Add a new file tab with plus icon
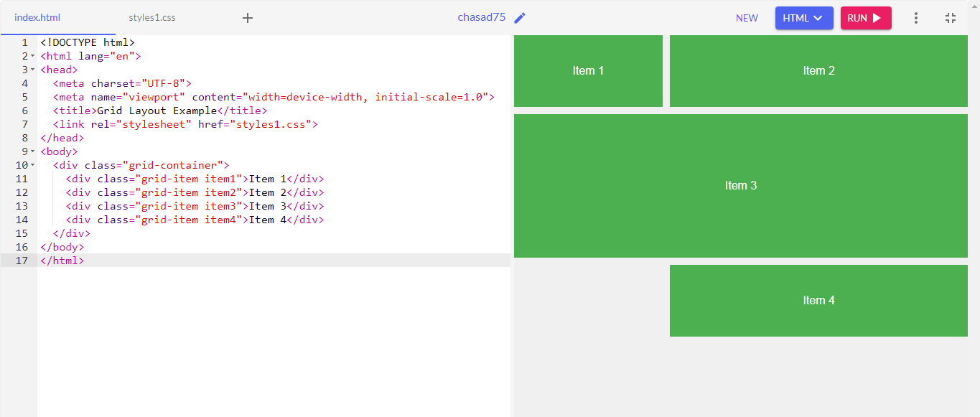Viewport: 980px width, 417px height. point(248,18)
